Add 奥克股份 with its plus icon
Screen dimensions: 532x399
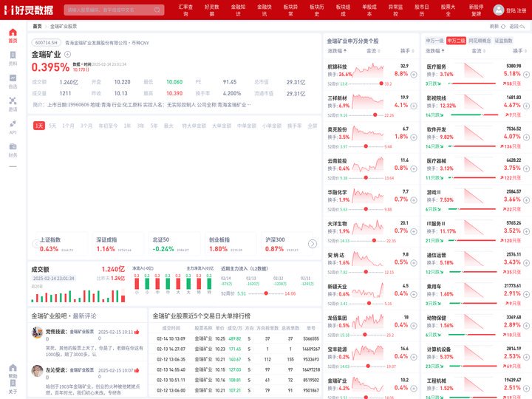click(414, 137)
